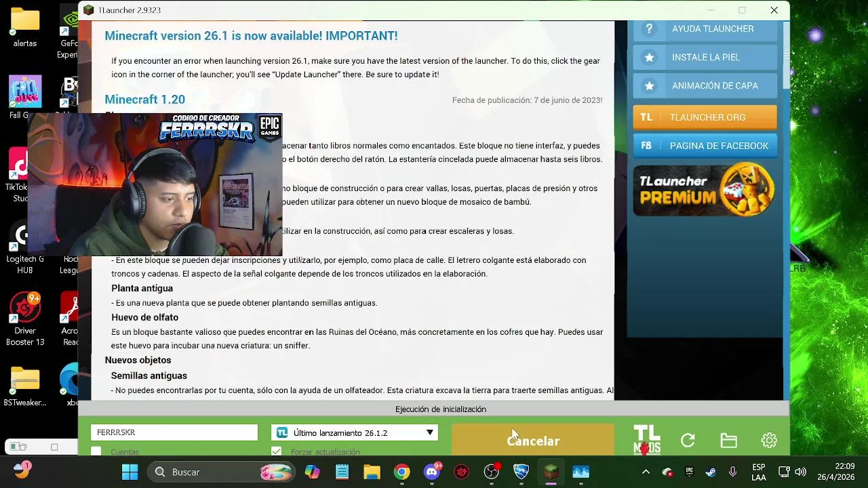Viewport: 868px width, 488px height.
Task: Click the Cancelar button
Action: pyautogui.click(x=533, y=441)
